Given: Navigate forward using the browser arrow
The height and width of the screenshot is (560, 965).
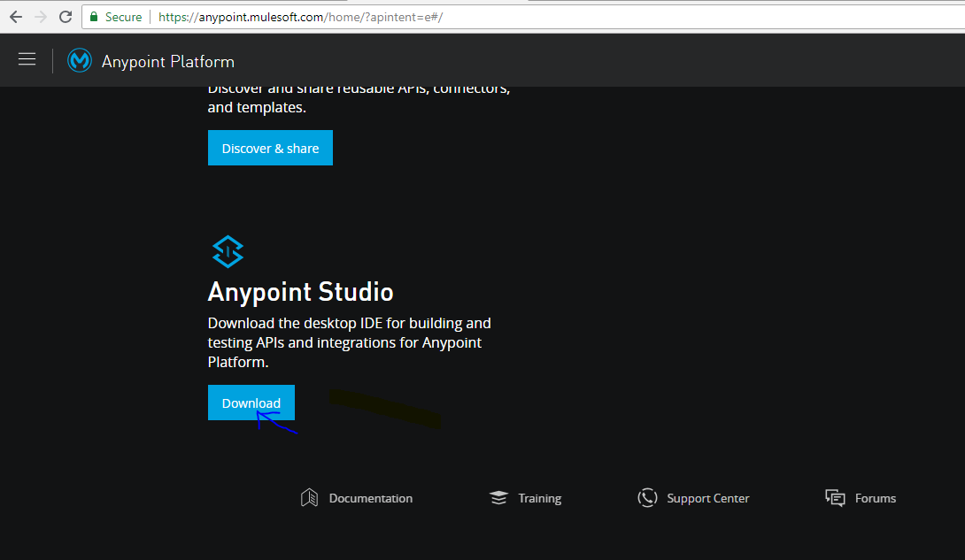Looking at the screenshot, I should click(x=39, y=16).
